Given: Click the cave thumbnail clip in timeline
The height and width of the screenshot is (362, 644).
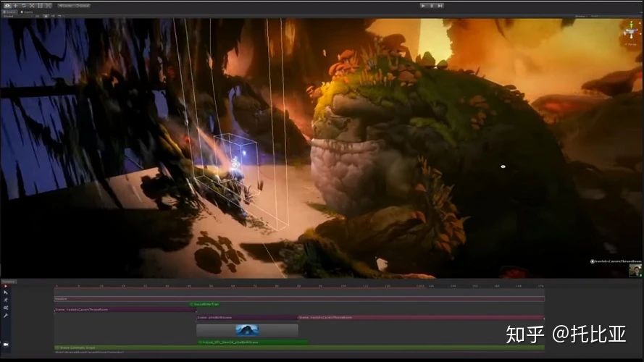Looking at the screenshot, I should (247, 330).
